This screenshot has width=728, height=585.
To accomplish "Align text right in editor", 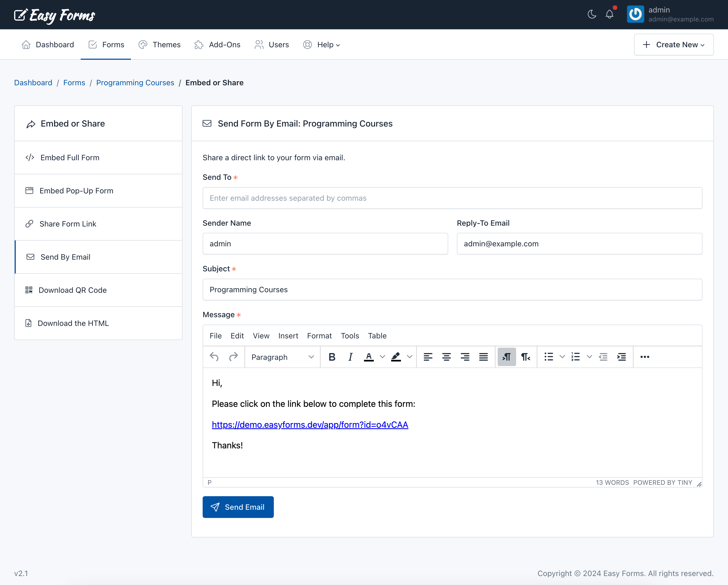I will pyautogui.click(x=465, y=357).
